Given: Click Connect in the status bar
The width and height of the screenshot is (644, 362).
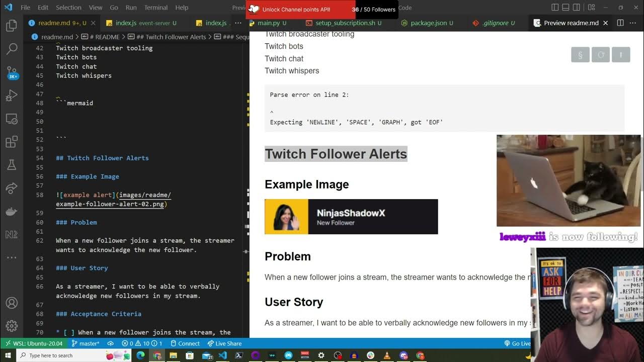Looking at the screenshot, I should pyautogui.click(x=185, y=343).
